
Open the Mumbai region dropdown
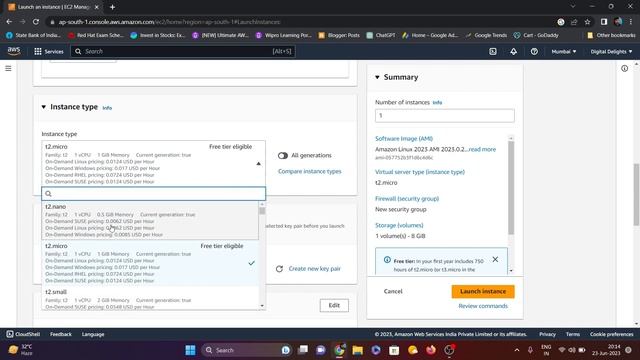click(564, 51)
